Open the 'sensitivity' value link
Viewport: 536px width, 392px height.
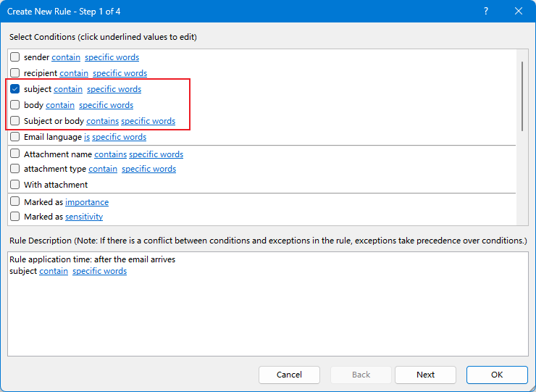[84, 217]
